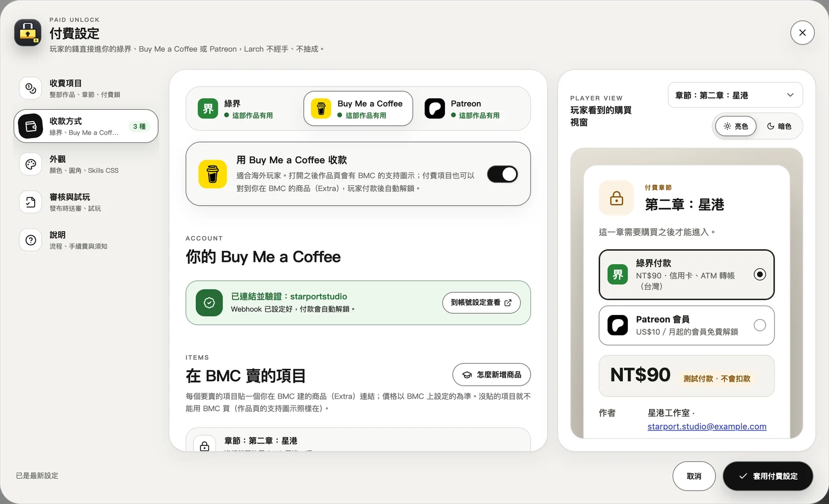Open the 收費項目 sidebar section
This screenshot has height=504, width=829.
[x=86, y=88]
